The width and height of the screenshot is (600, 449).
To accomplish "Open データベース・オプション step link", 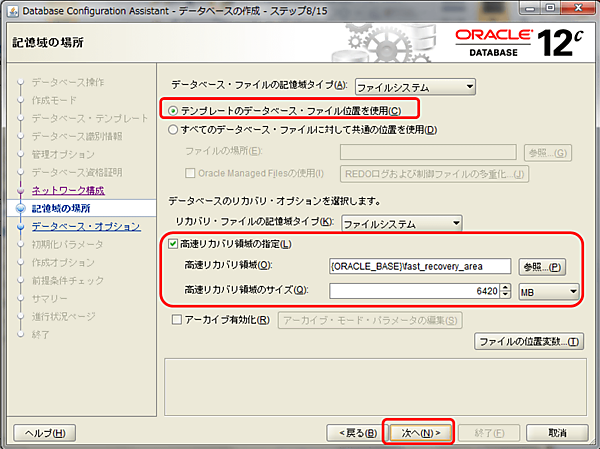I will tap(86, 226).
